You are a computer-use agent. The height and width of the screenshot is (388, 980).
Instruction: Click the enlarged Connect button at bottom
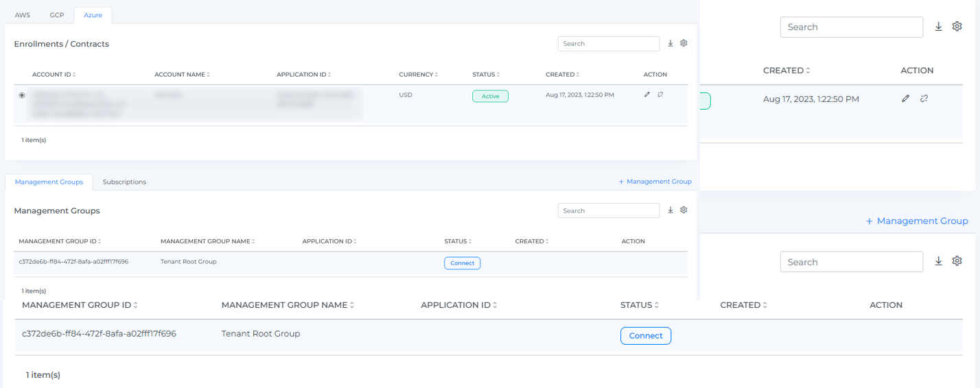coord(645,336)
